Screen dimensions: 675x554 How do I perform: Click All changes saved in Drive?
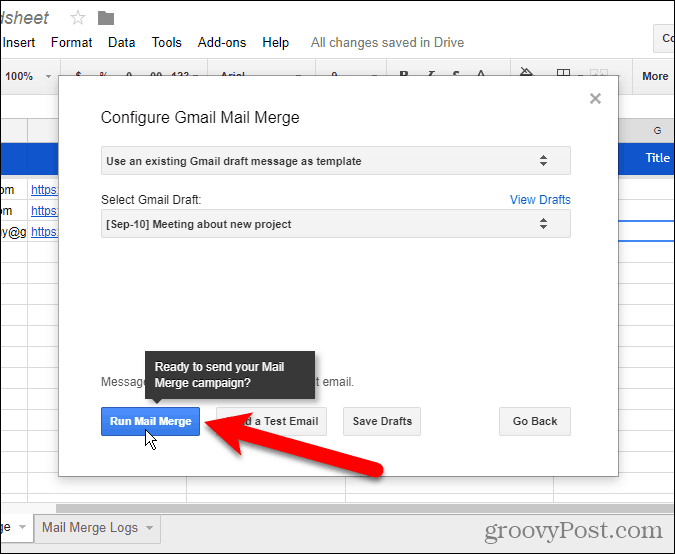(x=387, y=43)
